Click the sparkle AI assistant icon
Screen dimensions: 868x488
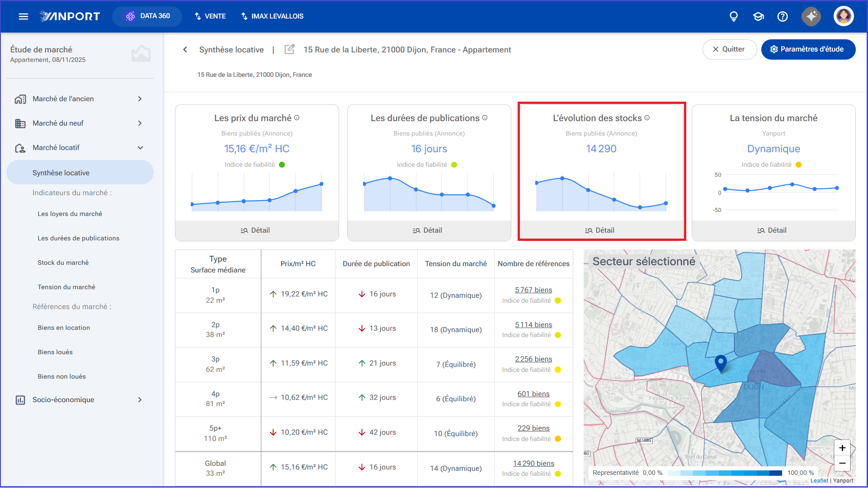click(811, 16)
